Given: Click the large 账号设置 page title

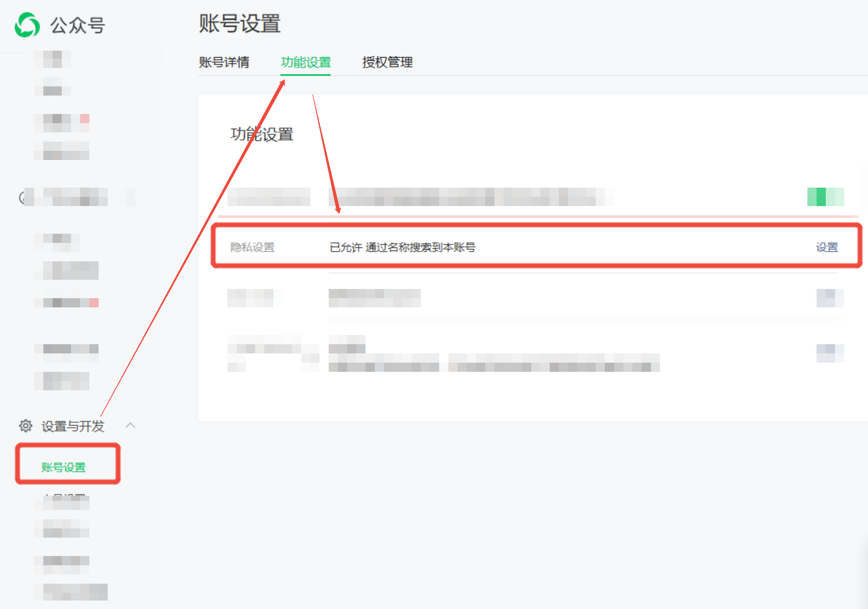Looking at the screenshot, I should coord(240,24).
